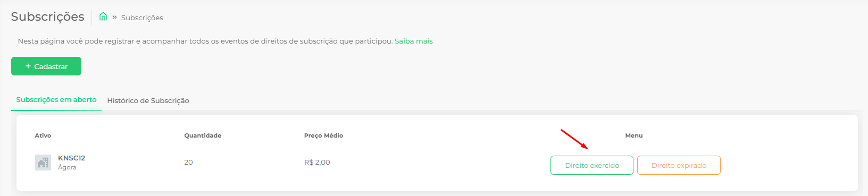Click the KNSC12 building asset icon
Screen dimensions: 868x196
click(43, 163)
